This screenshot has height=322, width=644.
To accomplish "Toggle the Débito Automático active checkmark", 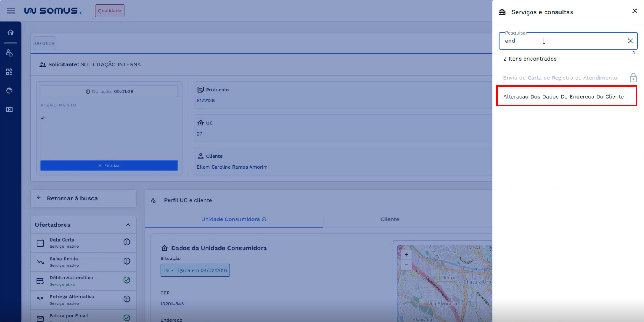I will [127, 280].
